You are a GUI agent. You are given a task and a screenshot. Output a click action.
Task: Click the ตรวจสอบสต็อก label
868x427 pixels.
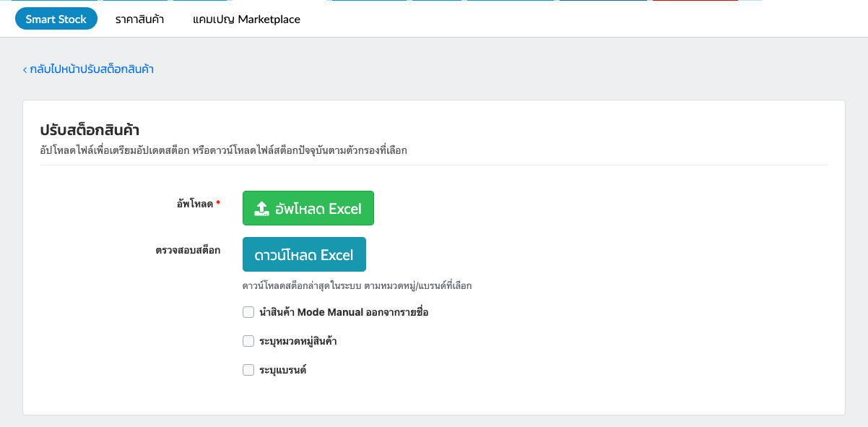pos(187,250)
